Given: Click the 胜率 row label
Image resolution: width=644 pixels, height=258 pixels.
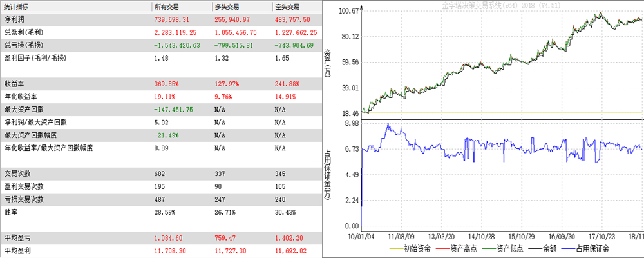Looking at the screenshot, I should (12, 212).
